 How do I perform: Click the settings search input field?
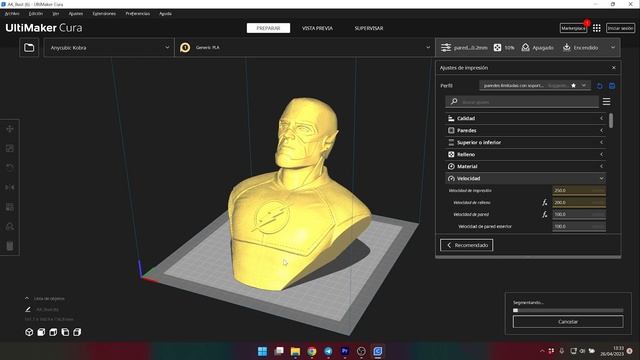pyautogui.click(x=522, y=102)
